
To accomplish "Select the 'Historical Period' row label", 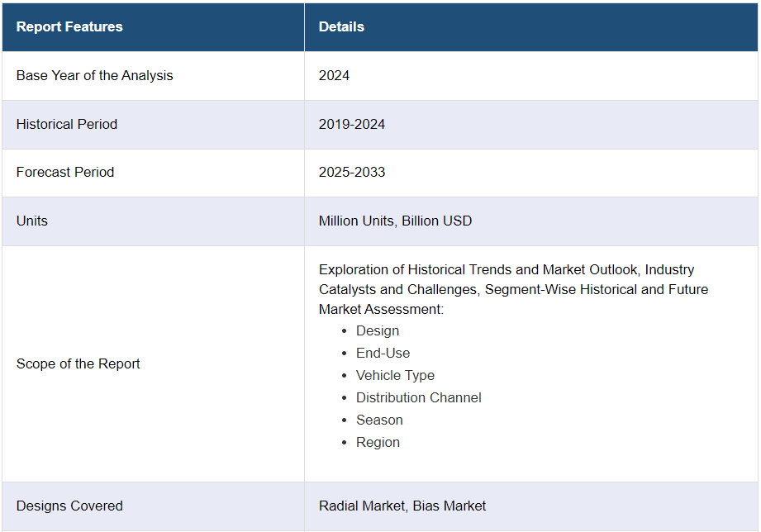I will click(67, 124).
